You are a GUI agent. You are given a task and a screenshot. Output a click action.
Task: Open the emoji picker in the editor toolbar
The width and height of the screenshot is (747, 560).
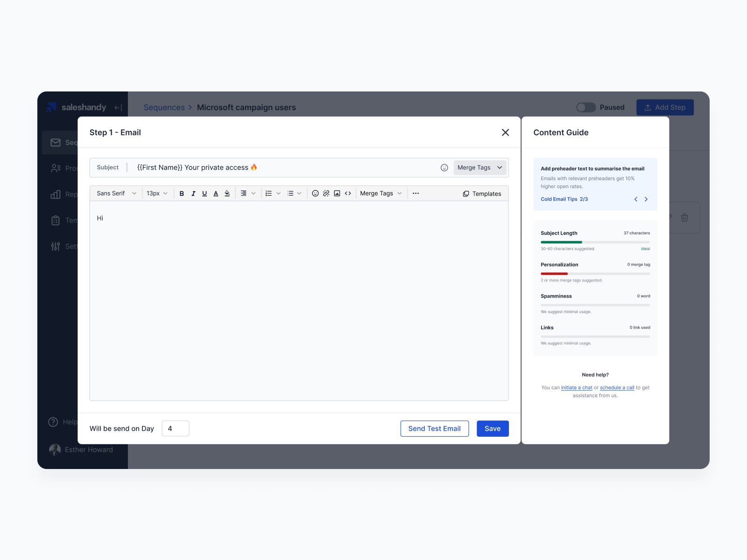[x=315, y=193]
